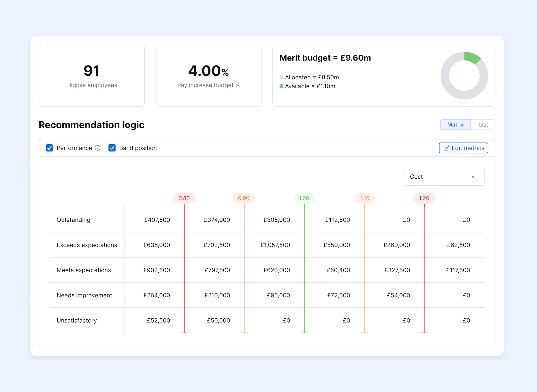The width and height of the screenshot is (537, 392).
Task: Click the 91 Eligible employees card
Action: pos(92,75)
